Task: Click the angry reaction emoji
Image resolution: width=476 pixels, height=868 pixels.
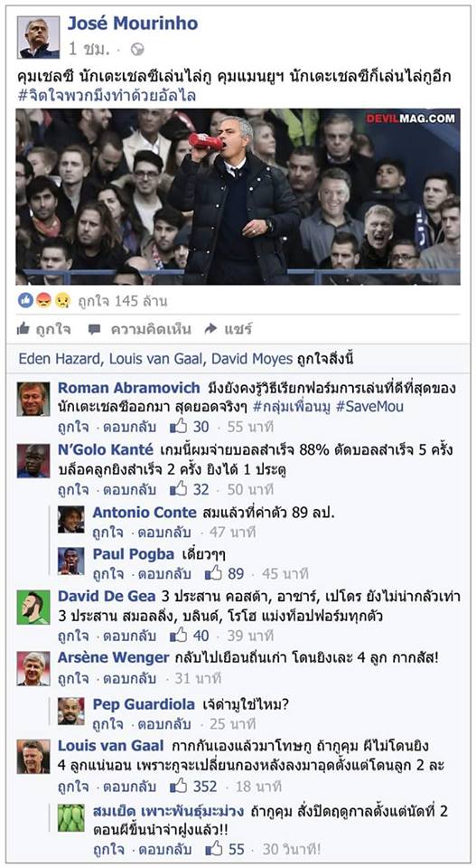Action: (x=43, y=300)
